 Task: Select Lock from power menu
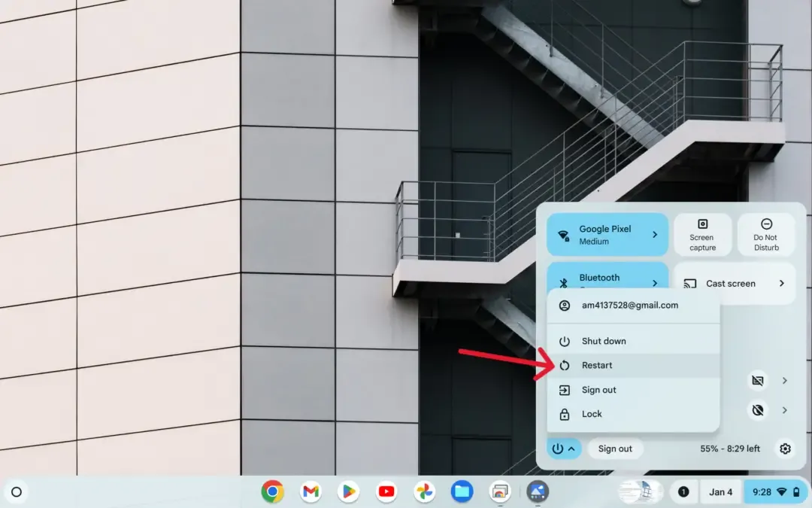pos(633,414)
